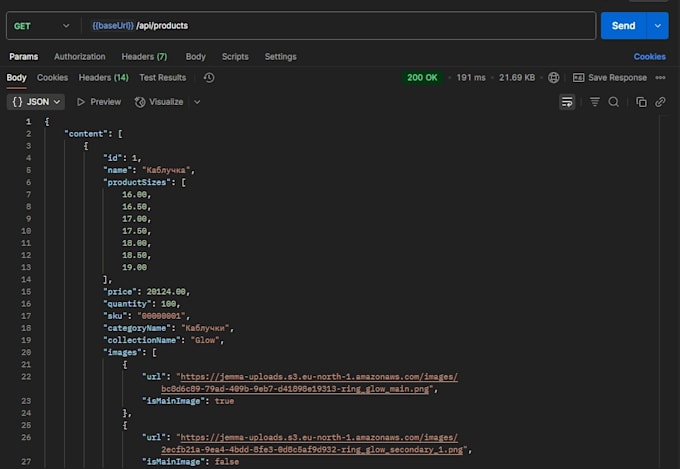
Task: Click the 191 ms response time
Action: coord(471,78)
